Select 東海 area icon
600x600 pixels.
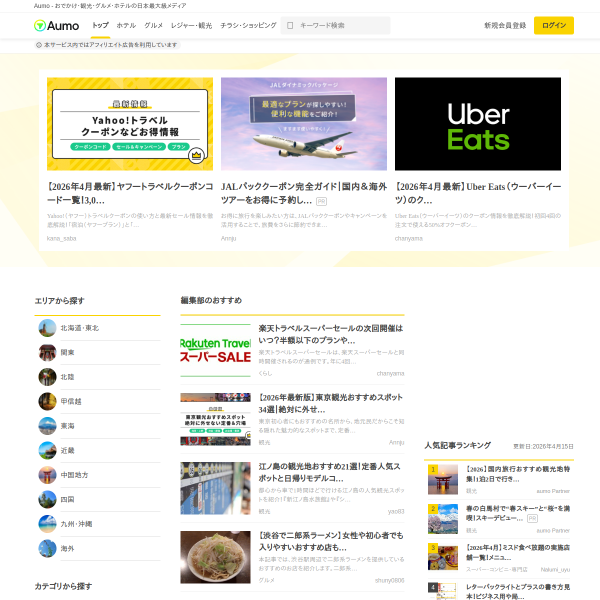[x=47, y=426]
